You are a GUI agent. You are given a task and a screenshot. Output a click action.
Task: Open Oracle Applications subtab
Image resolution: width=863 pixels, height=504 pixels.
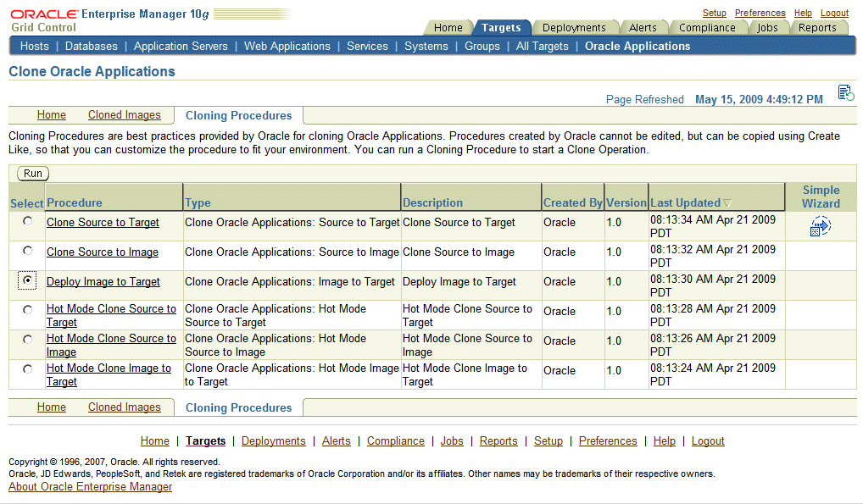point(638,47)
